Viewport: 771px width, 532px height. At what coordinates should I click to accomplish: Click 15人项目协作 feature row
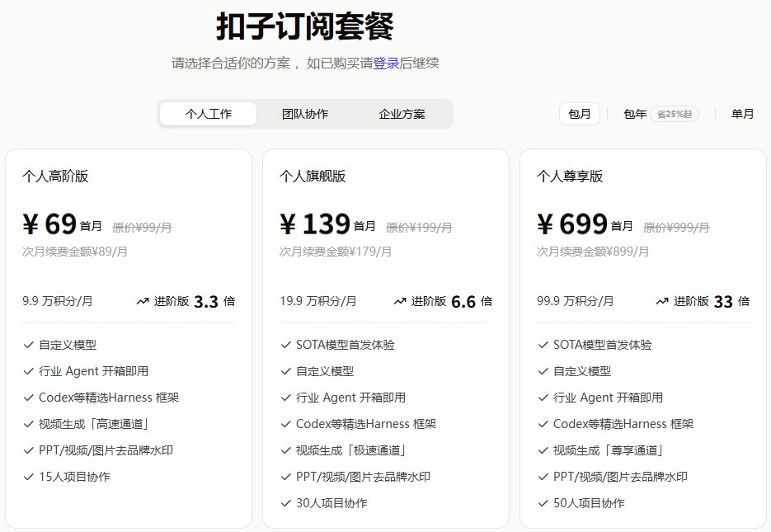click(x=74, y=477)
